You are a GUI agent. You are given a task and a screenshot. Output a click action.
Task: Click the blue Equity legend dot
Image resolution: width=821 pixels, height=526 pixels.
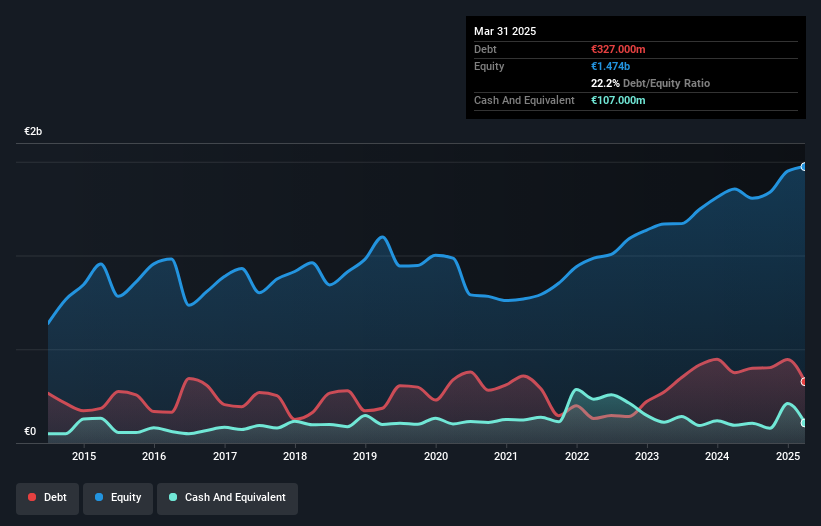click(99, 497)
